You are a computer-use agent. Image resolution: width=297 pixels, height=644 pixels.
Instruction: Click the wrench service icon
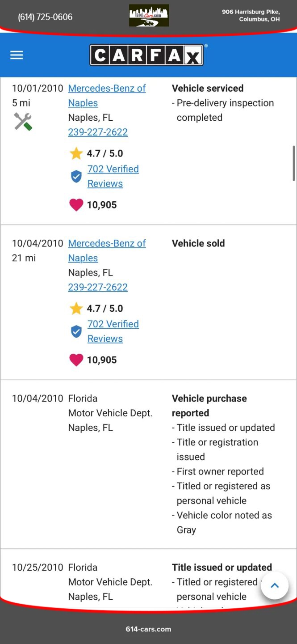point(23,121)
